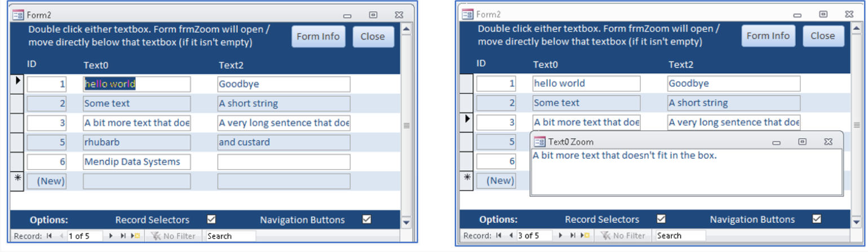Image resolution: width=868 pixels, height=252 pixels.
Task: Close the Text0 Zoom popup window
Action: pyautogui.click(x=827, y=142)
